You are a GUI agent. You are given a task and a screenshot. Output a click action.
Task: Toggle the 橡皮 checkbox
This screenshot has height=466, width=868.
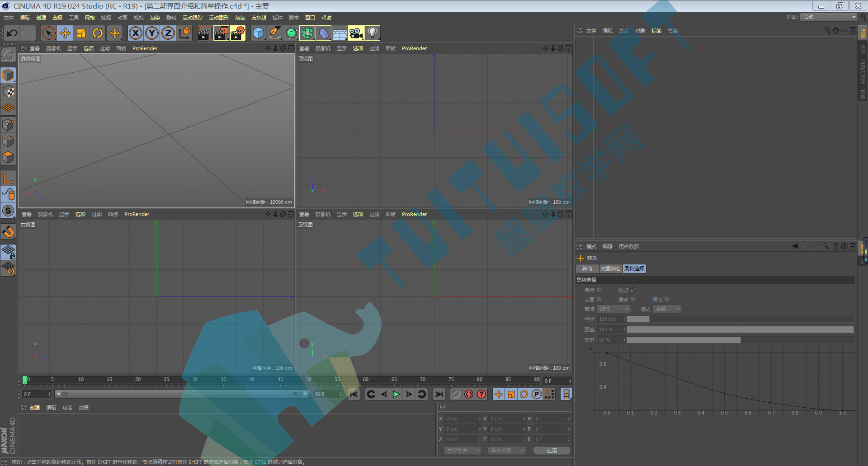point(633,299)
